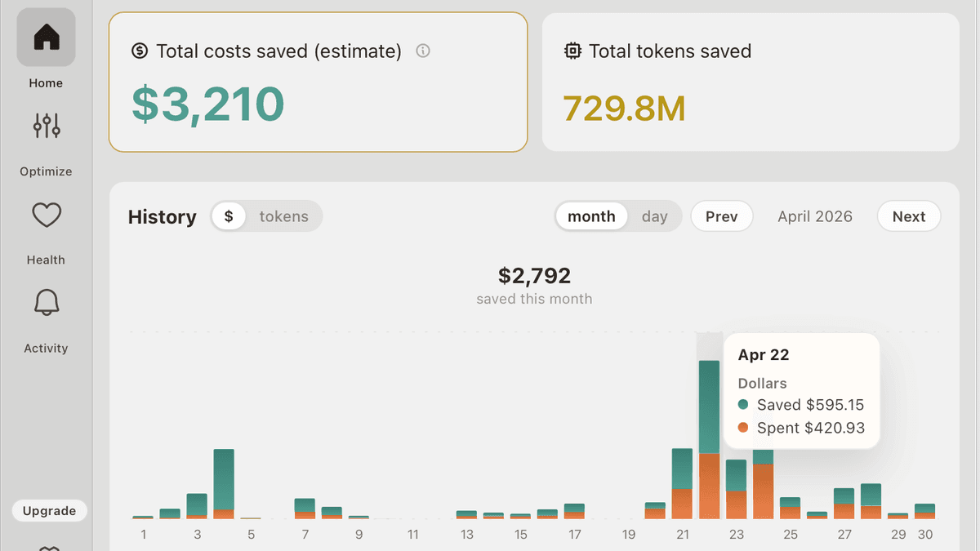Image resolution: width=980 pixels, height=551 pixels.
Task: Click the Total costs saved card
Action: (318, 82)
